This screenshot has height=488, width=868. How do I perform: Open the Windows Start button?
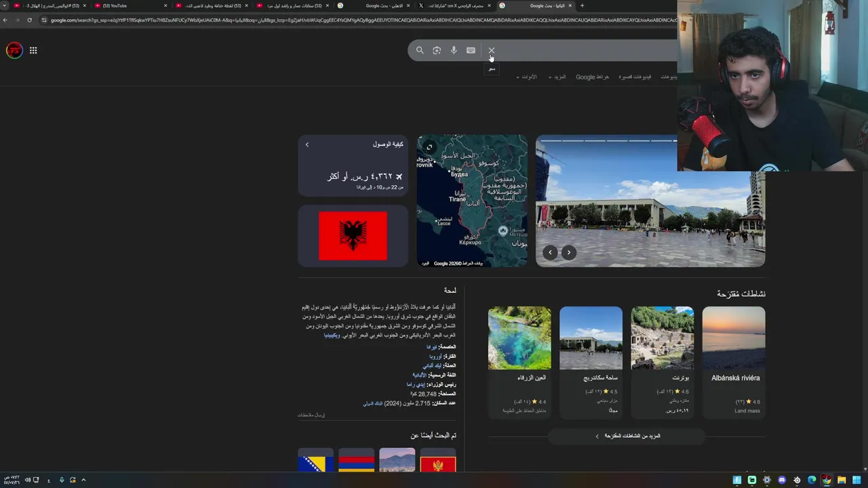pos(856,480)
